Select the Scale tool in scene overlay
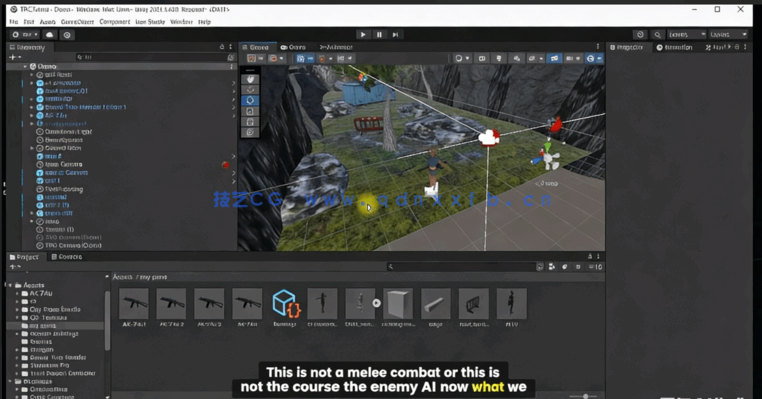This screenshot has height=399, width=762. 250,111
